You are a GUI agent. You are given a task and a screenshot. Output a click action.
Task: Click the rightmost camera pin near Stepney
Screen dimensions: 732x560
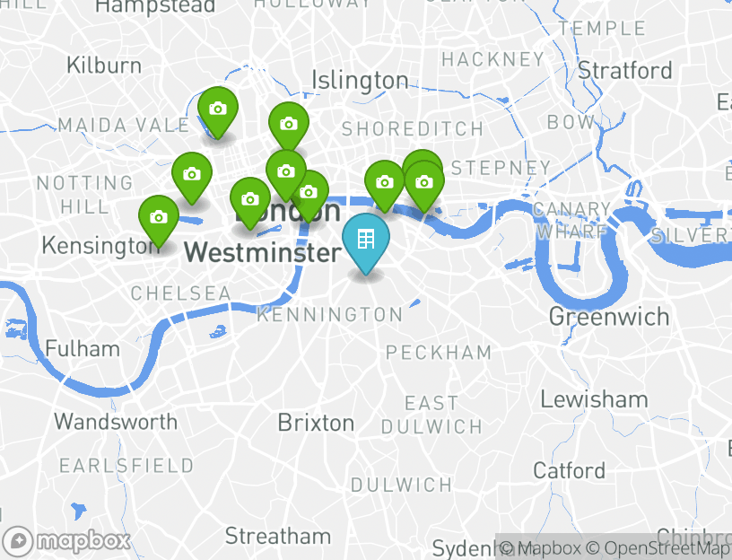point(424,186)
